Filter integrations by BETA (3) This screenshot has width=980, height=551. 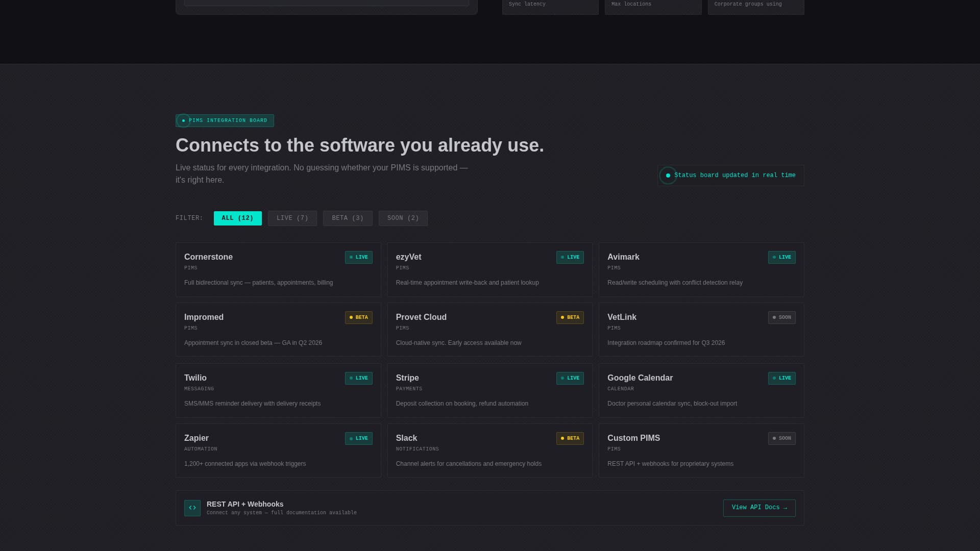(x=348, y=218)
